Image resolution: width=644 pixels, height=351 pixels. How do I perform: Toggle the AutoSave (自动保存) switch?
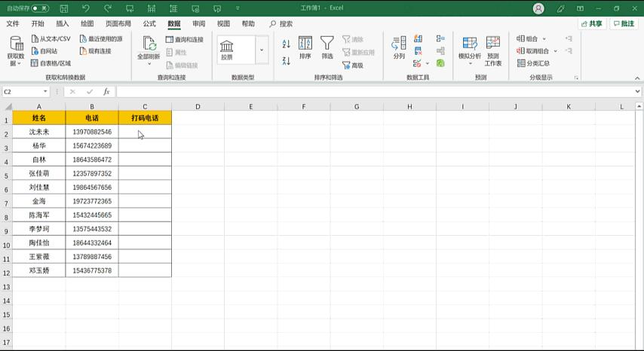click(40, 8)
